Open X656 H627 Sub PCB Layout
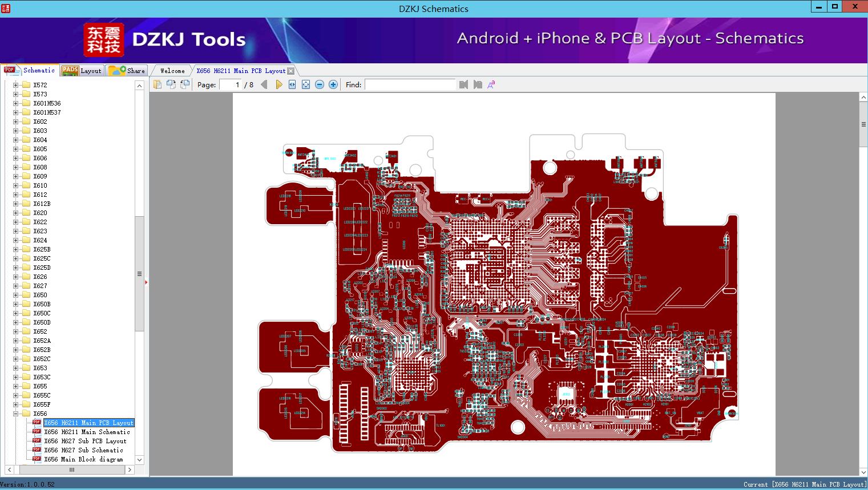Image resolution: width=868 pixels, height=490 pixels. 85,441
